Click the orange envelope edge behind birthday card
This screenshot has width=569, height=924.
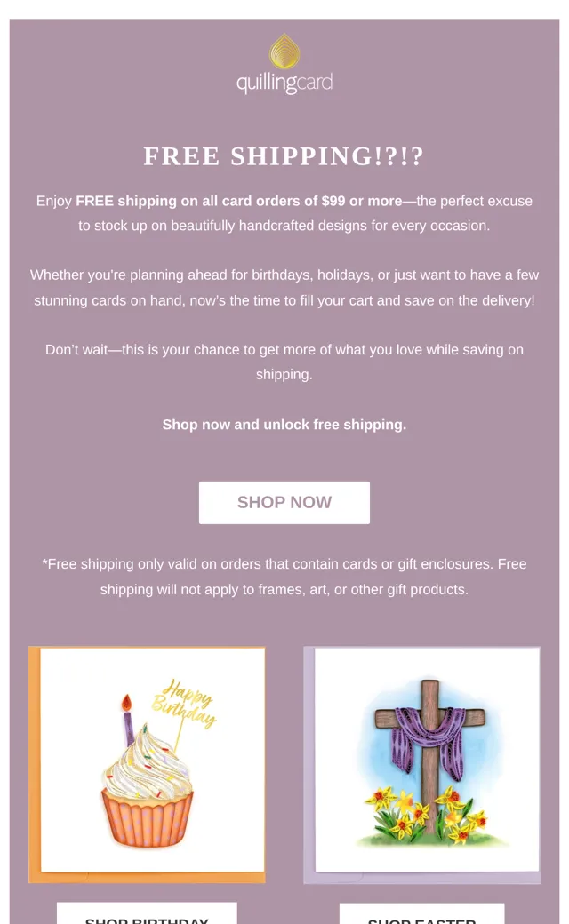tap(34, 764)
